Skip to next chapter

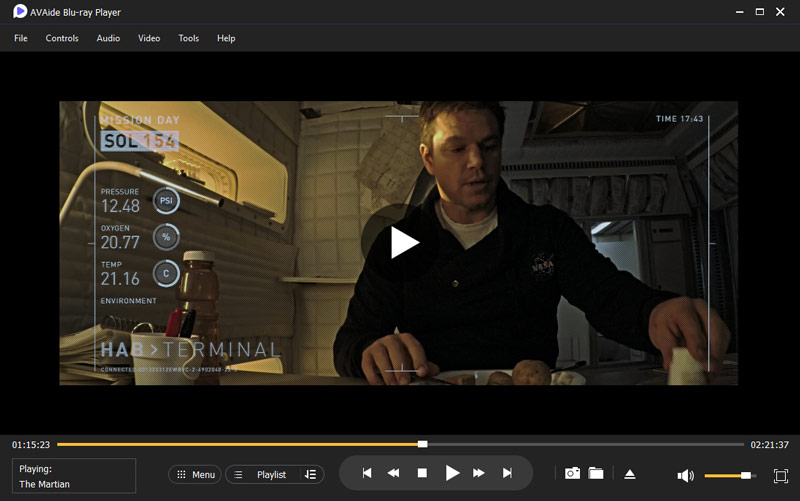click(x=507, y=473)
